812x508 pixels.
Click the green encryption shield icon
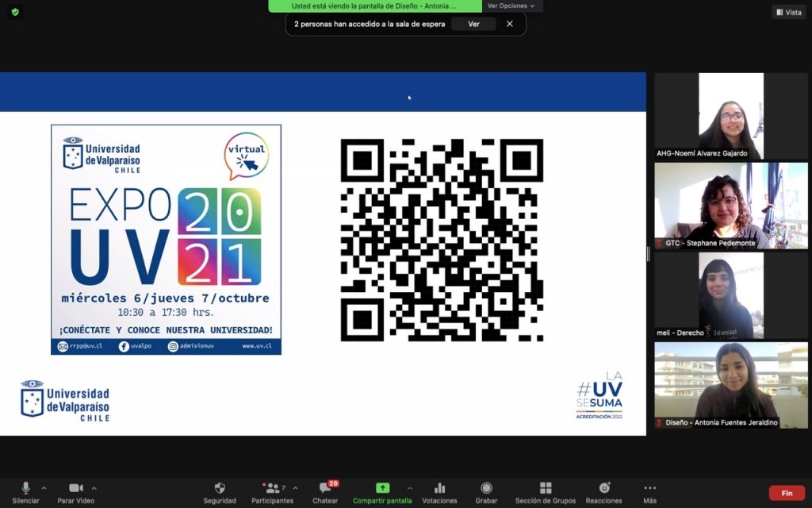pos(15,12)
